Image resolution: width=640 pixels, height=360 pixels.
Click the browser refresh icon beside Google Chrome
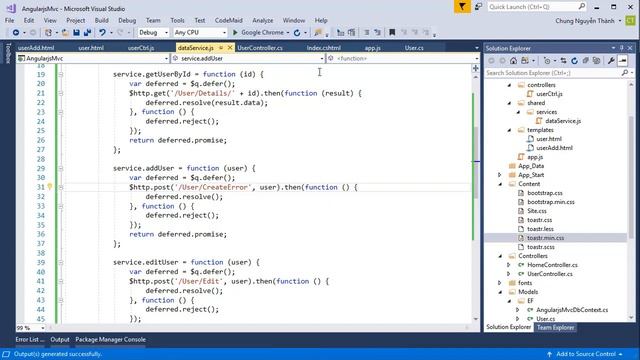pos(297,32)
